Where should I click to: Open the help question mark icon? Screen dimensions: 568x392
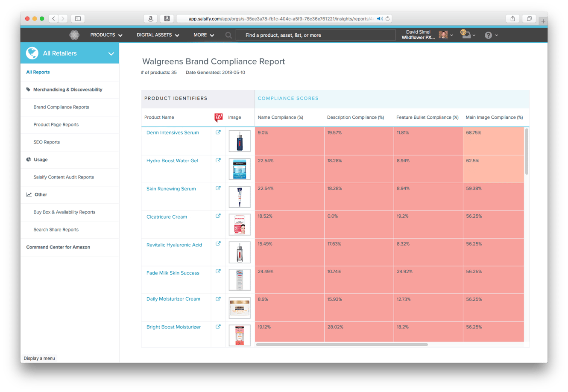click(488, 35)
